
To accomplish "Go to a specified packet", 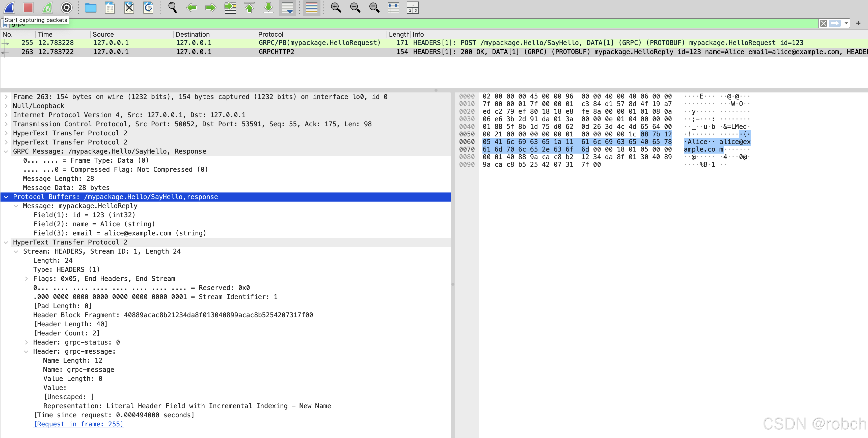I will click(230, 7).
